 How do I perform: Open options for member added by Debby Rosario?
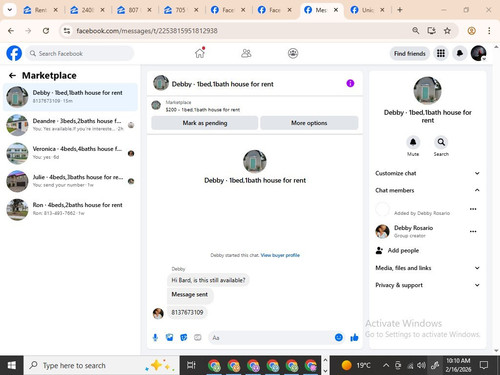point(473,209)
